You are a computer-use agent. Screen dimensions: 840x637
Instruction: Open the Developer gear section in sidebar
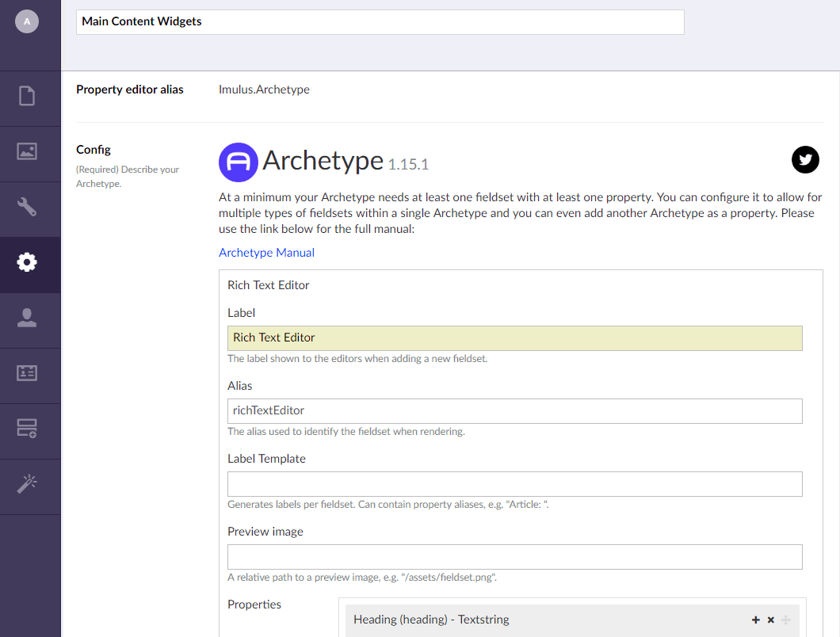[x=27, y=262]
